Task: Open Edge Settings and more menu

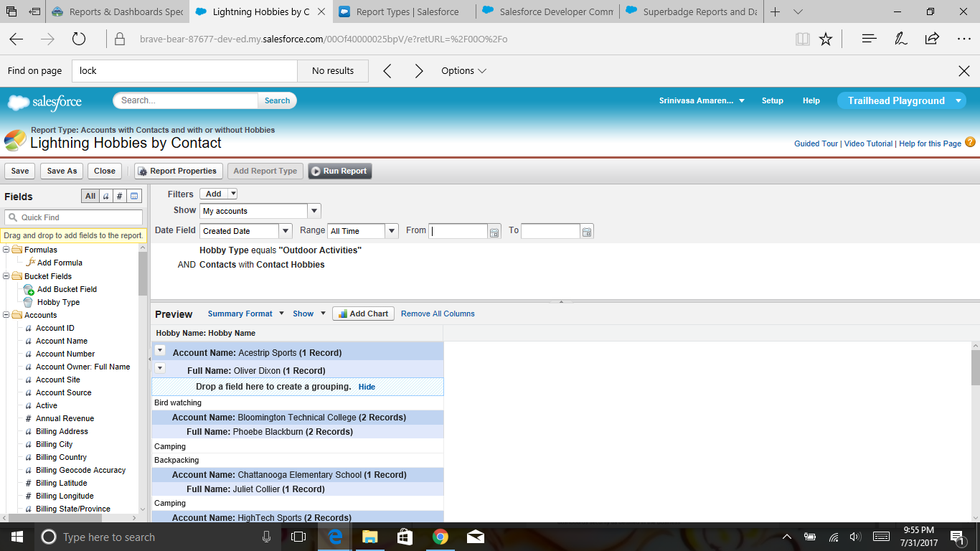Action: pyautogui.click(x=963, y=39)
